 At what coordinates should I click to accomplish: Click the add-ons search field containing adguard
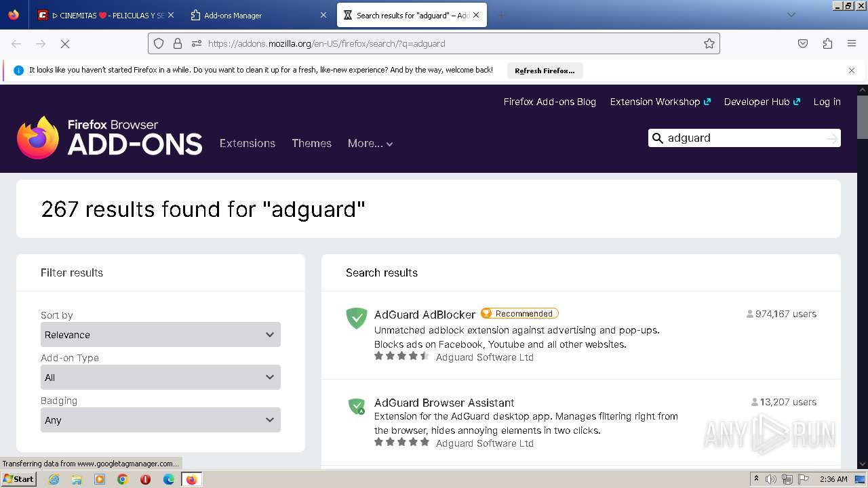click(x=745, y=138)
